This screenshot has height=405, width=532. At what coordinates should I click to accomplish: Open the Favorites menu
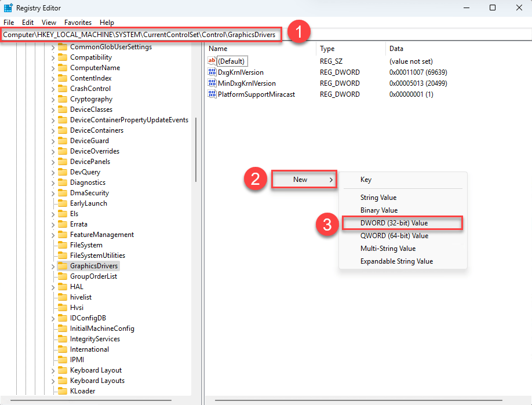pyautogui.click(x=78, y=22)
